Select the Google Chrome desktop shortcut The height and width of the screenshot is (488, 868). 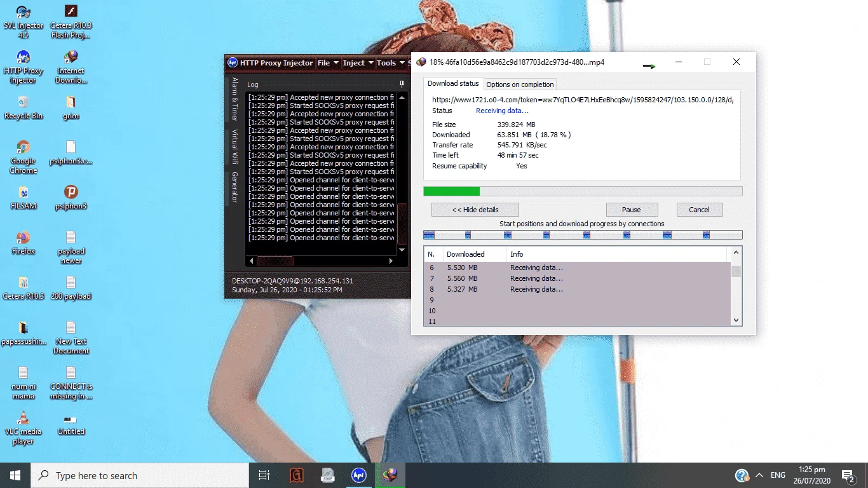tap(24, 157)
